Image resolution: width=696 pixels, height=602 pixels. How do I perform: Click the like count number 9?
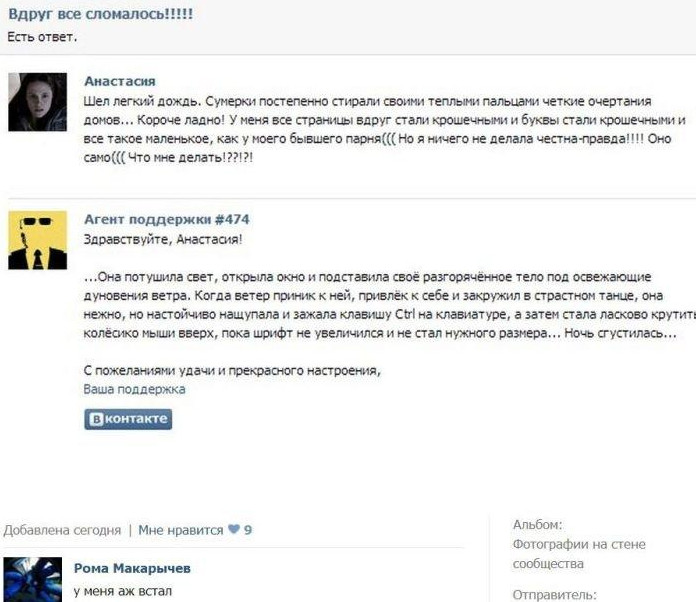(x=248, y=530)
